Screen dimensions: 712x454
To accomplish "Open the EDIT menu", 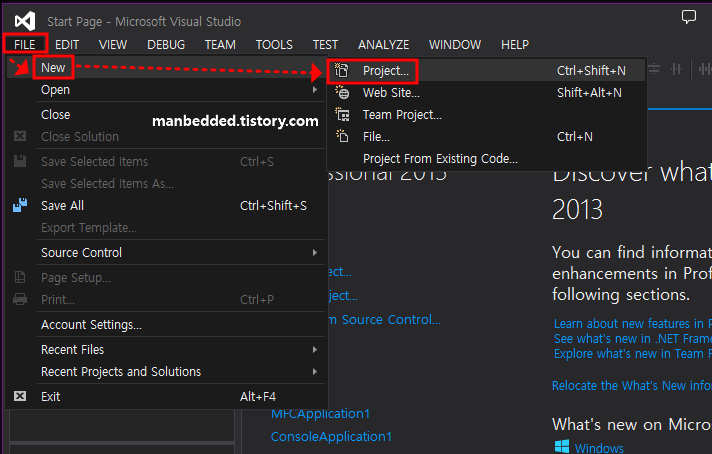I will (x=67, y=44).
